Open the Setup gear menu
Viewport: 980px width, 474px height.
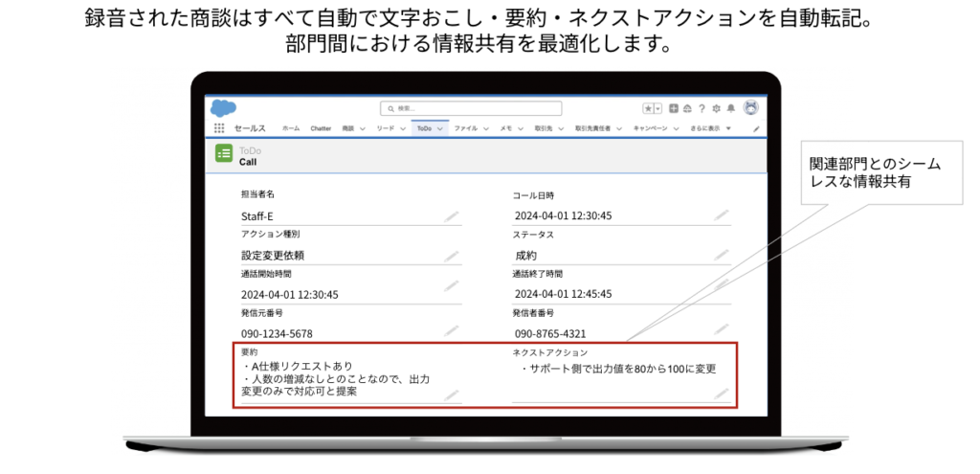716,108
